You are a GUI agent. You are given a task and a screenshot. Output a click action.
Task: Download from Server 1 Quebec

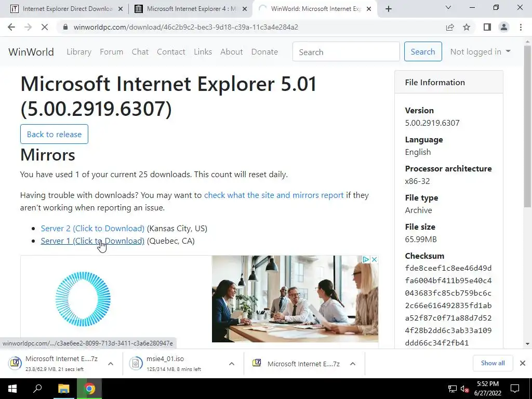coord(92,241)
